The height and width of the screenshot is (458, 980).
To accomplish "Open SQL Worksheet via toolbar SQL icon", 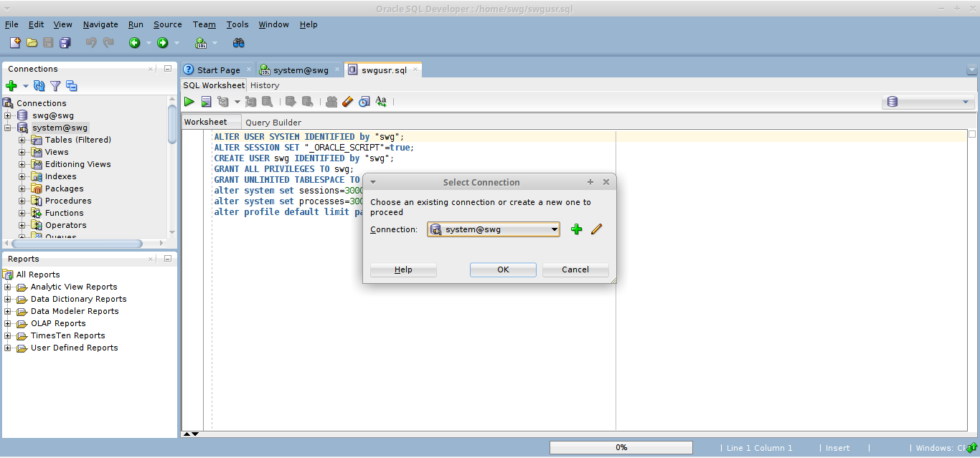I will (x=201, y=43).
